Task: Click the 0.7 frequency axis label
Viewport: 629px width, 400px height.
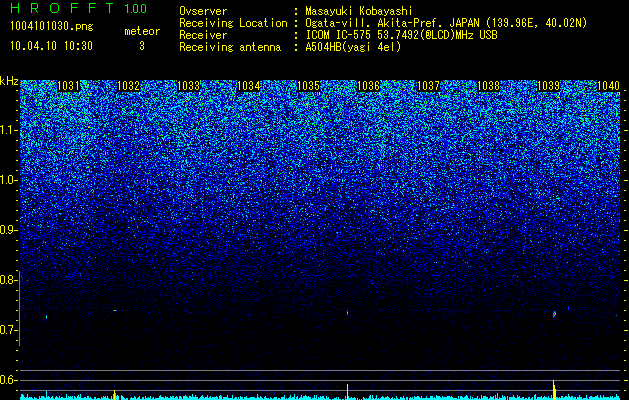Action: [8, 330]
